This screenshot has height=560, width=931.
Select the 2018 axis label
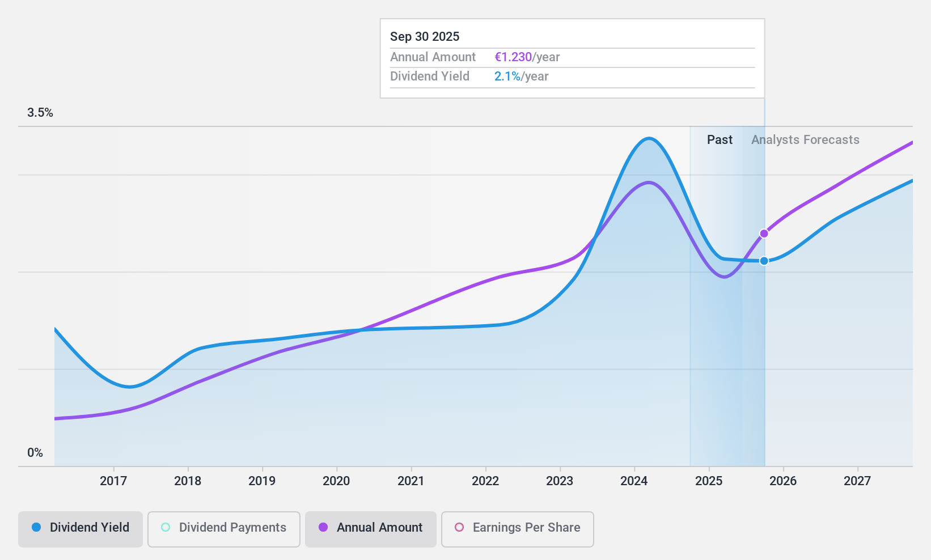click(x=188, y=481)
